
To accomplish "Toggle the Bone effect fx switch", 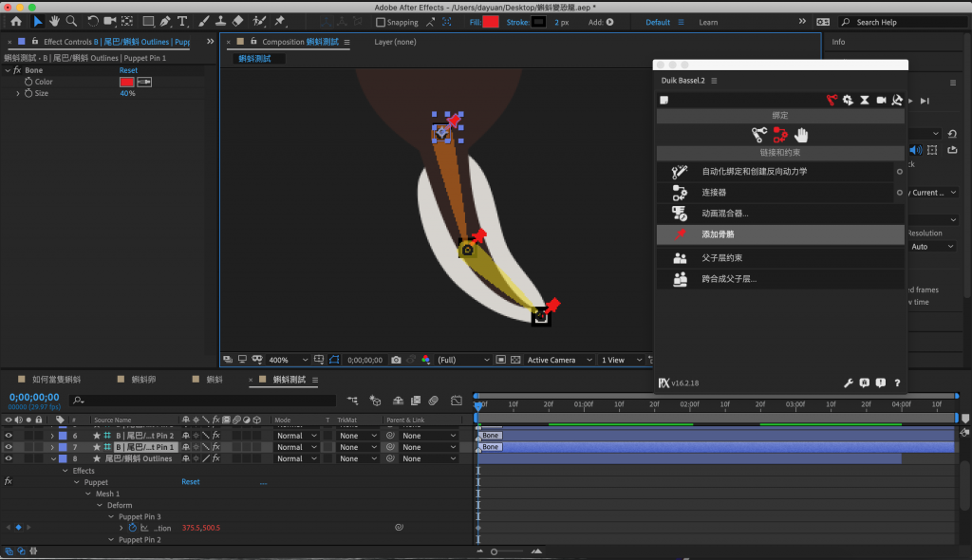I will pyautogui.click(x=17, y=70).
